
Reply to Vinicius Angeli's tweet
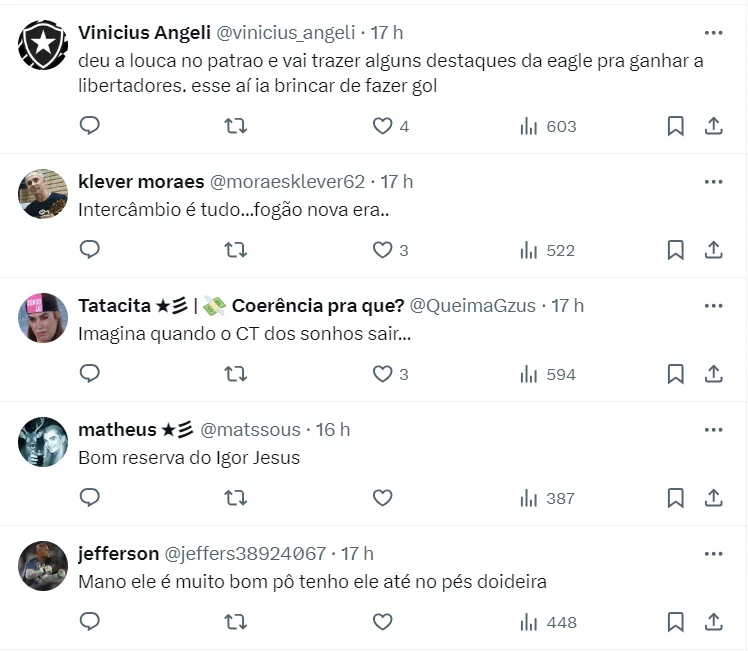point(90,126)
